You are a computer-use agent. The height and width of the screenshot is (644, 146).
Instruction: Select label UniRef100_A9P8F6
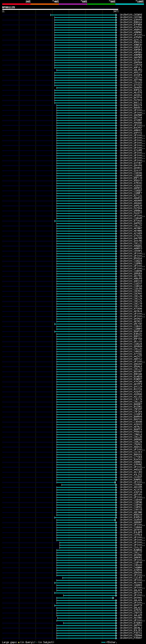[x=131, y=50]
